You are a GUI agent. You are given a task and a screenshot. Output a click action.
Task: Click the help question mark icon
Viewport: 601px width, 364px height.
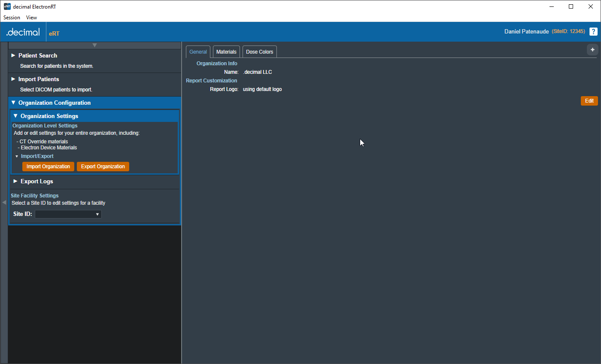click(x=593, y=31)
